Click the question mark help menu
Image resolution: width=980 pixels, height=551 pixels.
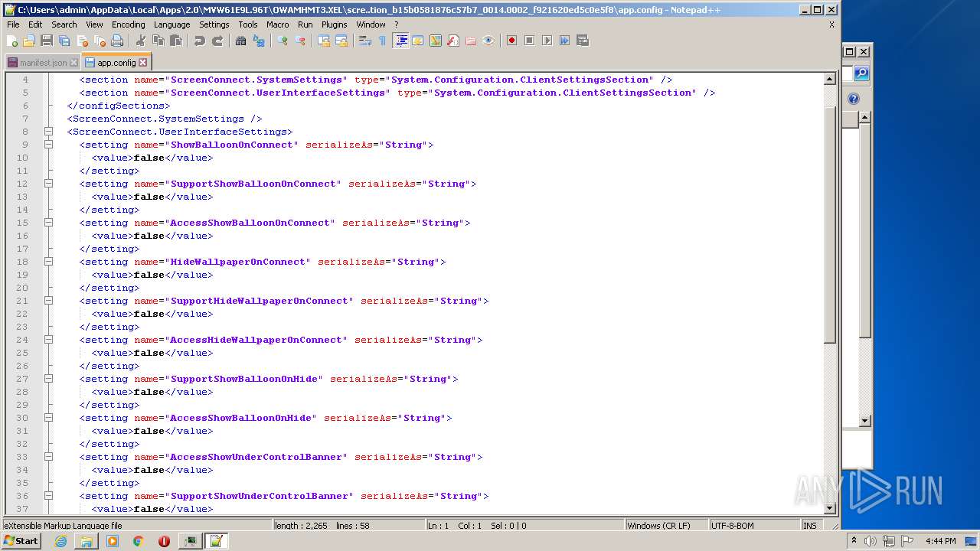tap(397, 24)
